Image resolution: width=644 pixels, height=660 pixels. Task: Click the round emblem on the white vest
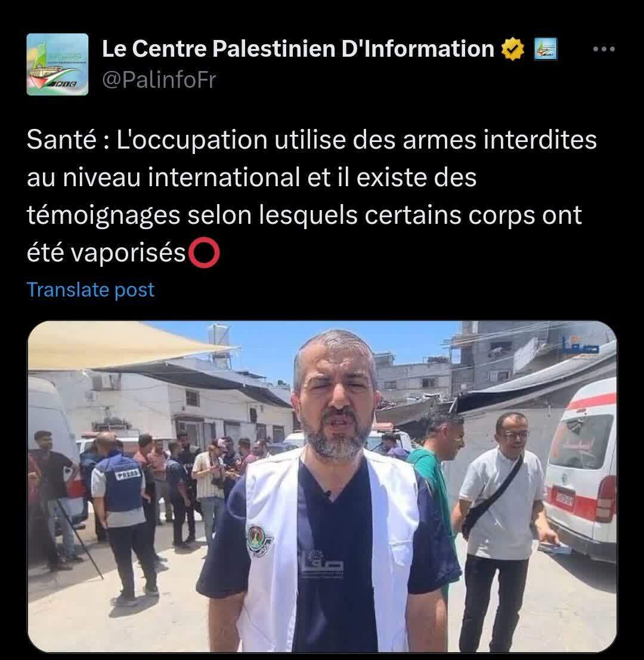[259, 541]
